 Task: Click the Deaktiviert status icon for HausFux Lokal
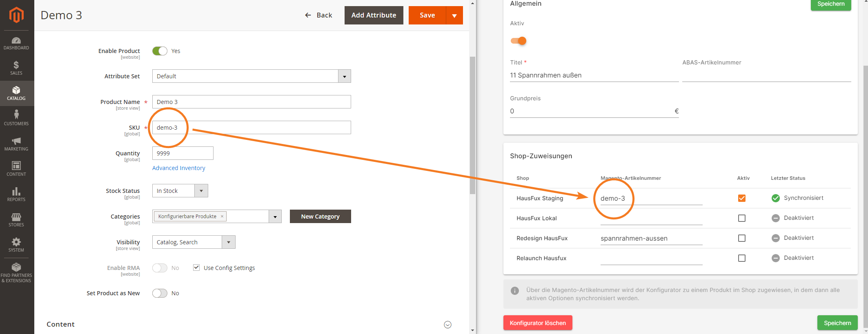click(776, 218)
